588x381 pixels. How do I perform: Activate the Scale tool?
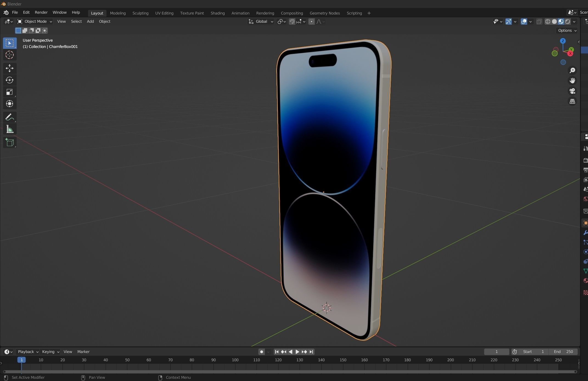click(10, 92)
